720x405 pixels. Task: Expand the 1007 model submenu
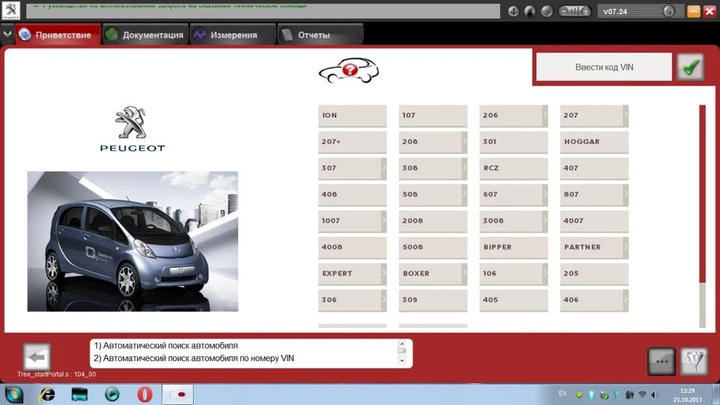pos(384,221)
